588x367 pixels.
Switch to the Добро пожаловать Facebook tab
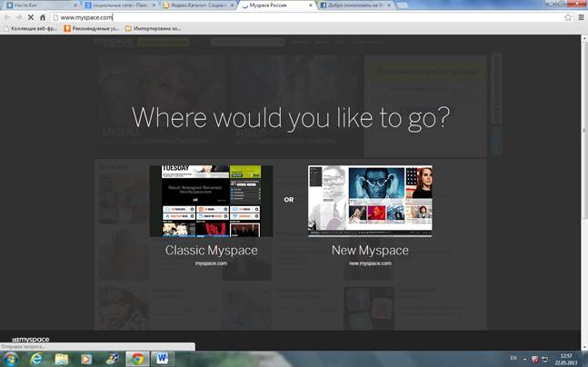354,5
